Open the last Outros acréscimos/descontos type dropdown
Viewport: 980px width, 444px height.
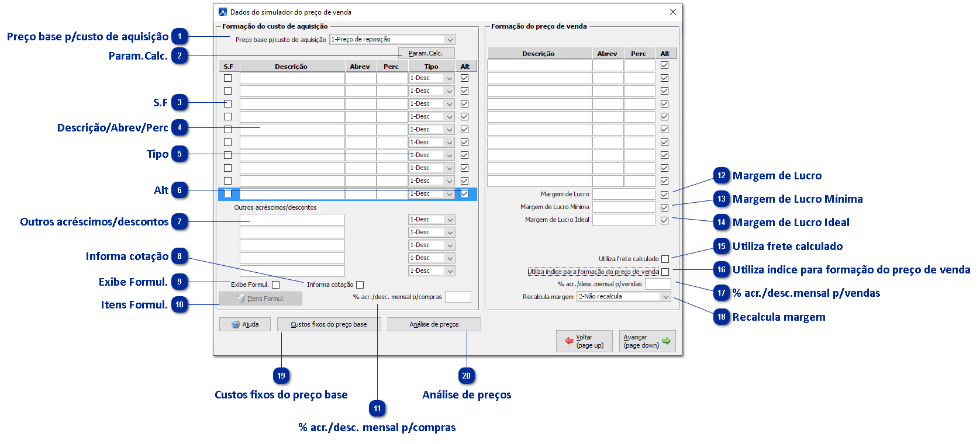pyautogui.click(x=450, y=271)
